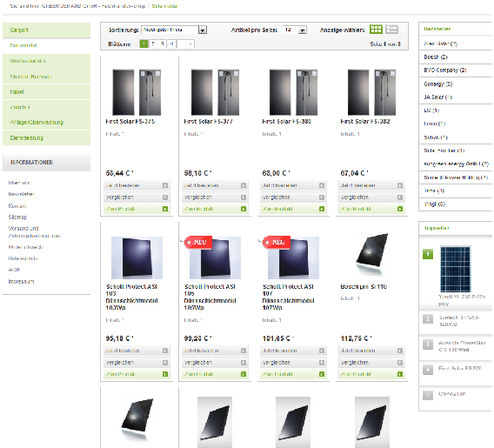Open Versand und Zahlungsbedingungen link

(35, 232)
